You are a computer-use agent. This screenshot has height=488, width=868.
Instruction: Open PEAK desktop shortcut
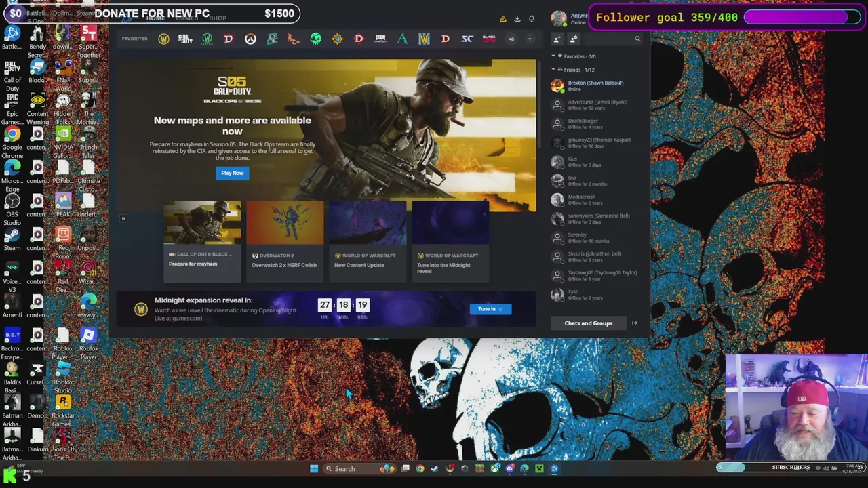[63, 205]
